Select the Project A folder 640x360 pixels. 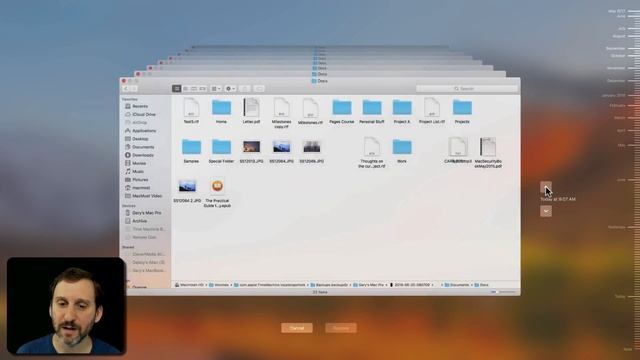pos(402,111)
